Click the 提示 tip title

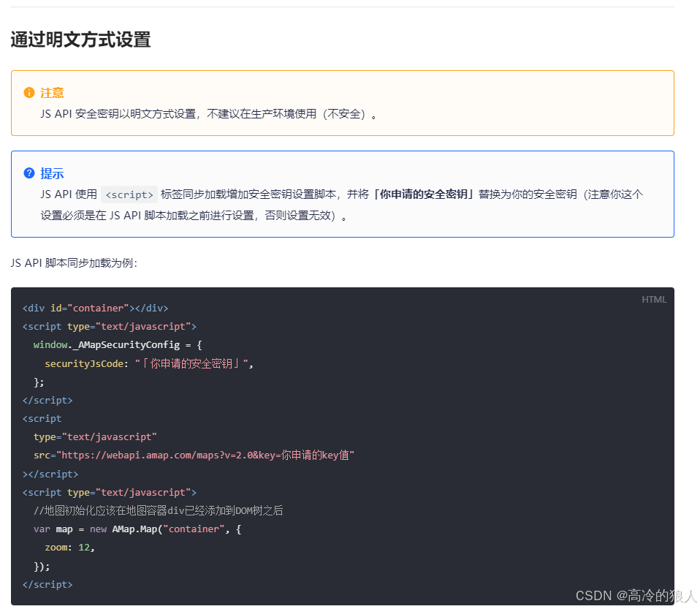tap(52, 173)
